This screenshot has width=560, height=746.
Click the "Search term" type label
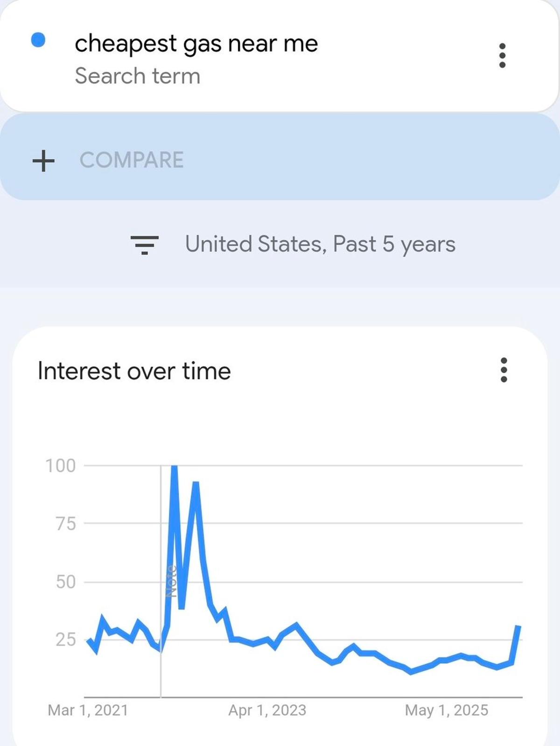coord(138,76)
